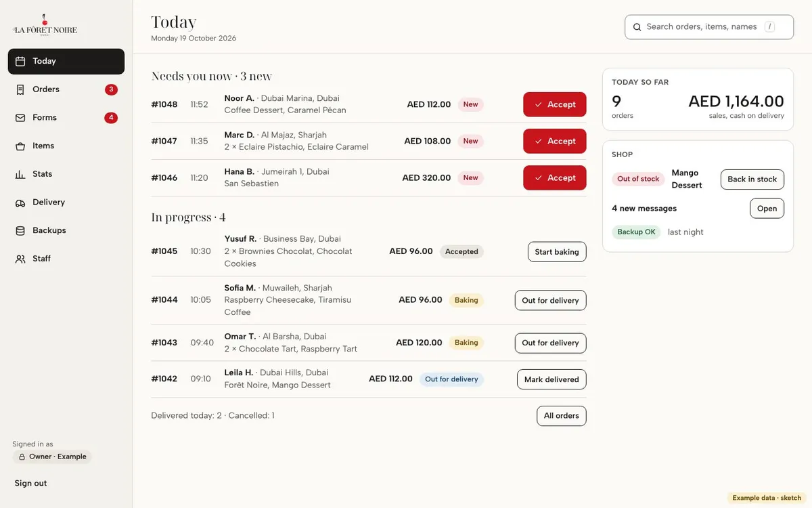This screenshot has width=812, height=508.
Task: Open the Forms section
Action: pos(66,118)
